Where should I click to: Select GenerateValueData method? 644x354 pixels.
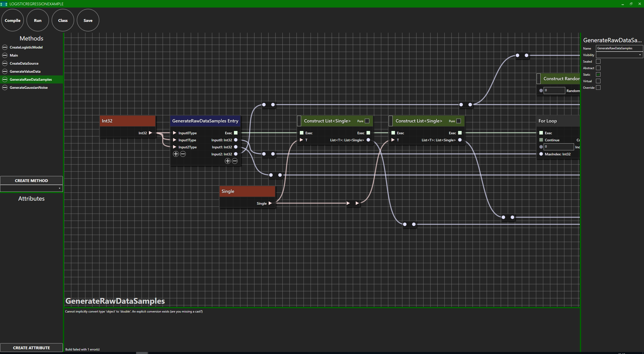(25, 71)
